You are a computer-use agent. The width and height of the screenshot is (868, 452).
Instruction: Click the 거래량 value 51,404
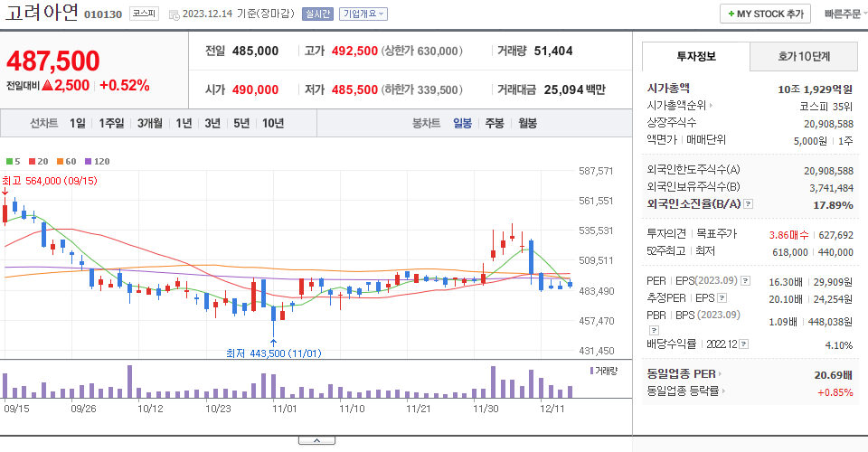click(x=553, y=51)
